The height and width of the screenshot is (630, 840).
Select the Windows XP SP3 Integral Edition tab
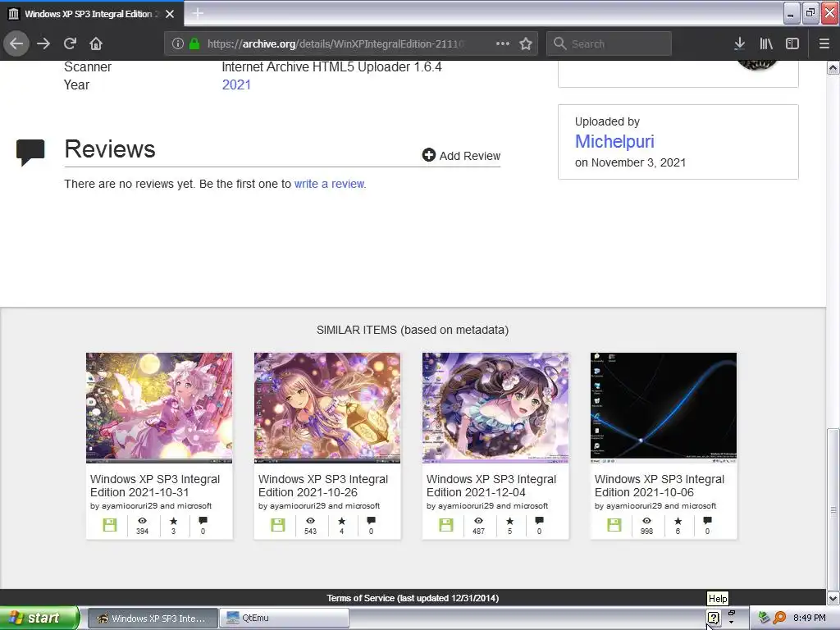click(x=92, y=14)
